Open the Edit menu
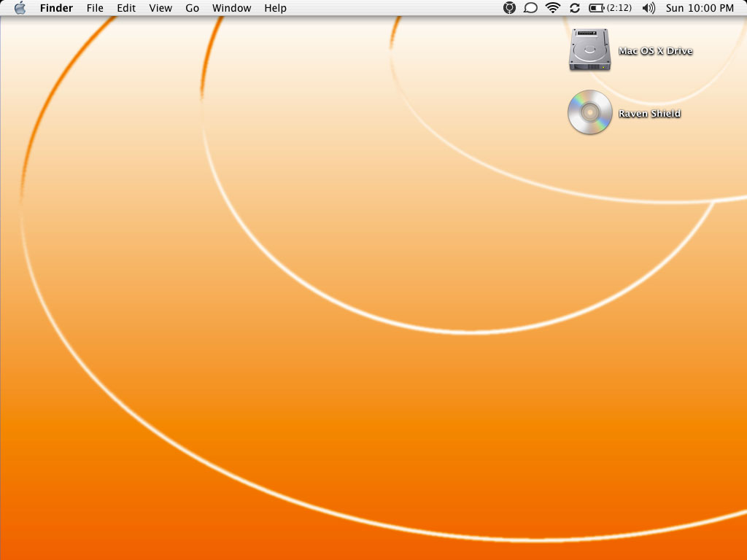This screenshot has height=560, width=747. point(126,8)
